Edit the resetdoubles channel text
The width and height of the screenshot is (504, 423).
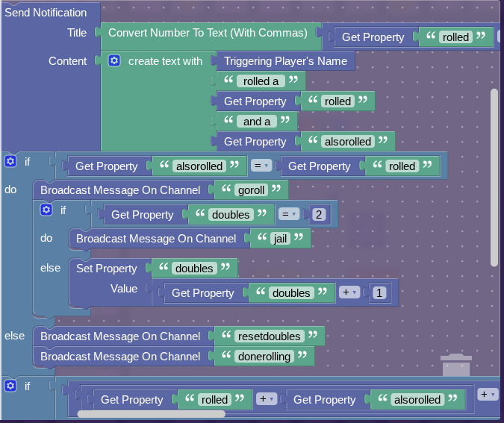pos(269,336)
